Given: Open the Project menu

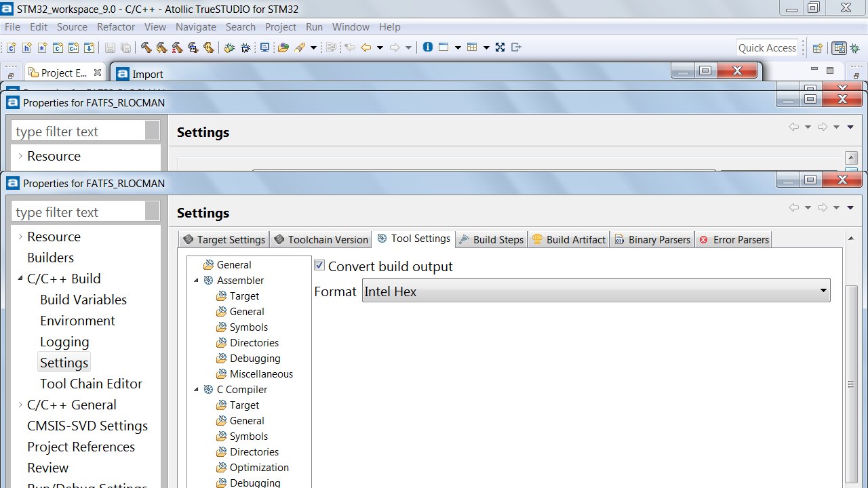Looking at the screenshot, I should (x=281, y=27).
